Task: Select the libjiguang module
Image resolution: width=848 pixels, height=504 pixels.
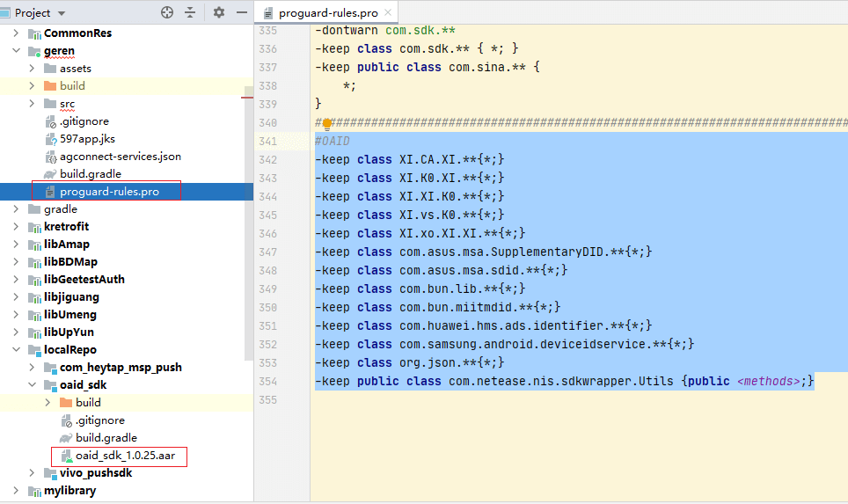Action: coord(71,297)
